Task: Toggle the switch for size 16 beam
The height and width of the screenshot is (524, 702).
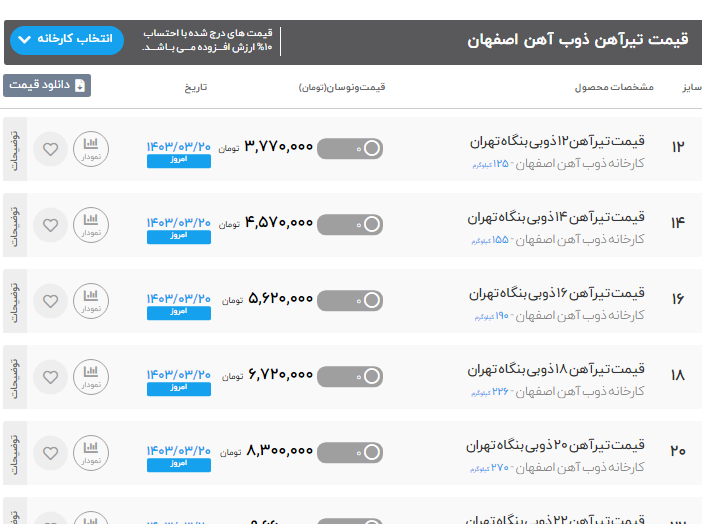Action: [350, 300]
